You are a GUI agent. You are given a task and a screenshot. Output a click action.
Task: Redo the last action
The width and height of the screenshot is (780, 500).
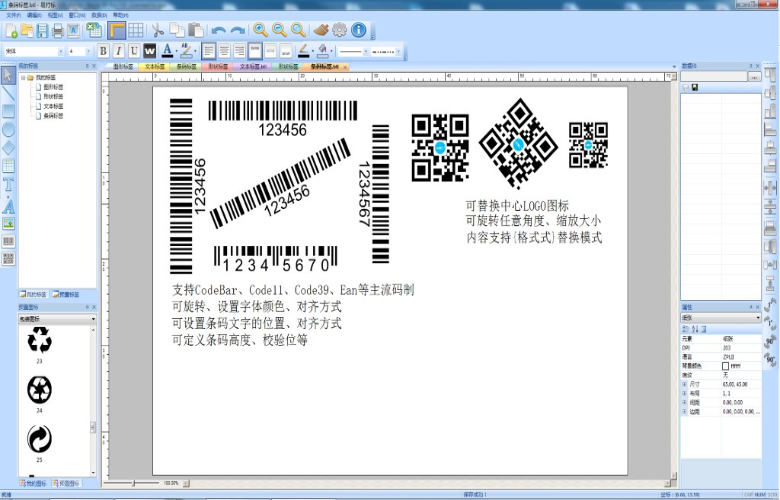click(237, 30)
